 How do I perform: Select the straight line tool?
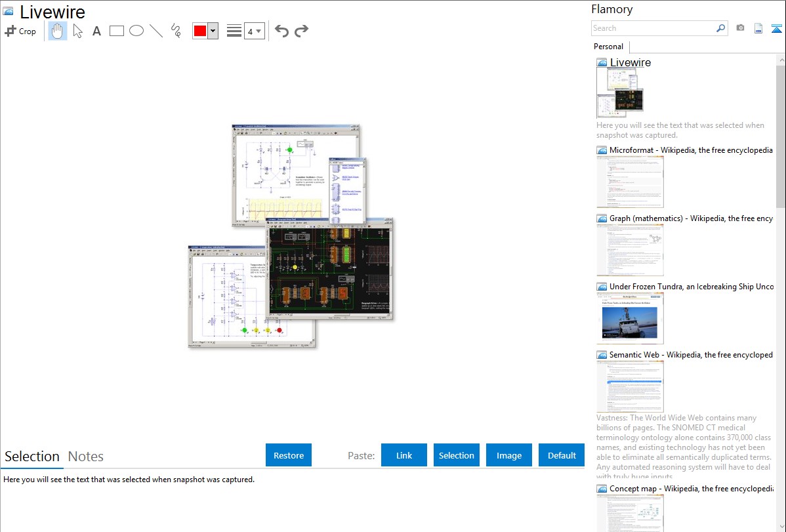[x=156, y=31]
